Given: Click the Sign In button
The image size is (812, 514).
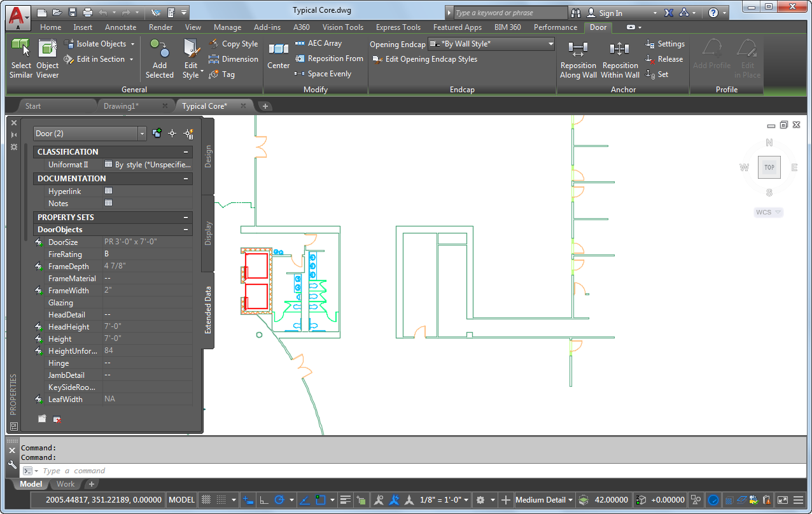Looking at the screenshot, I should coord(611,12).
